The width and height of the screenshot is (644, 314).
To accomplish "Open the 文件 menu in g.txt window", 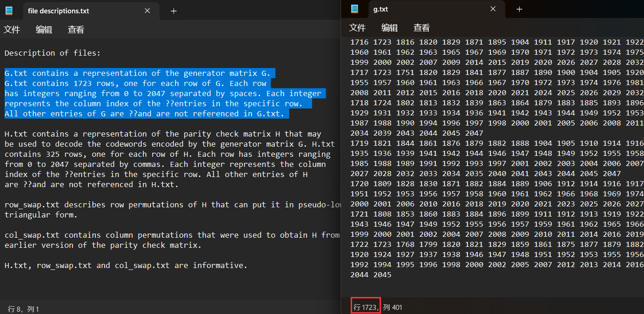I will pos(358,28).
